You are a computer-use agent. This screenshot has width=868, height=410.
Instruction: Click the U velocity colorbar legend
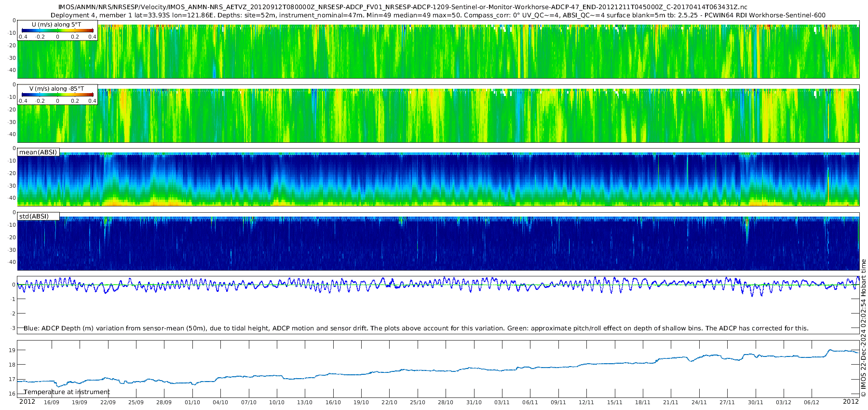[x=57, y=30]
